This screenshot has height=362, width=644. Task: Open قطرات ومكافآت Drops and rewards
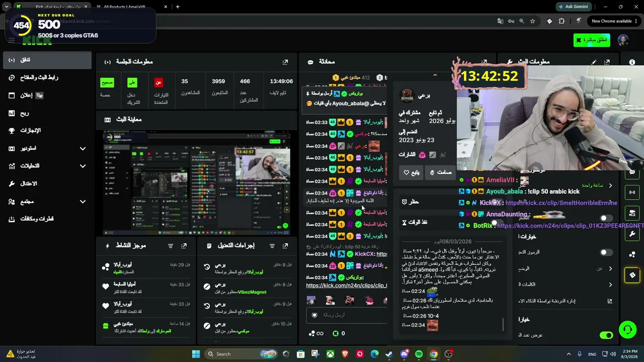pyautogui.click(x=46, y=219)
